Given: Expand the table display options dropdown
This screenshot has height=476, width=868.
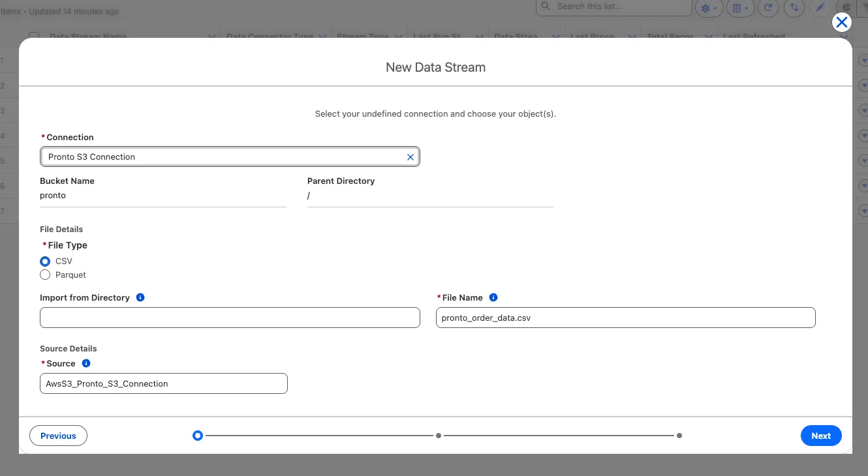Looking at the screenshot, I should pos(740,8).
